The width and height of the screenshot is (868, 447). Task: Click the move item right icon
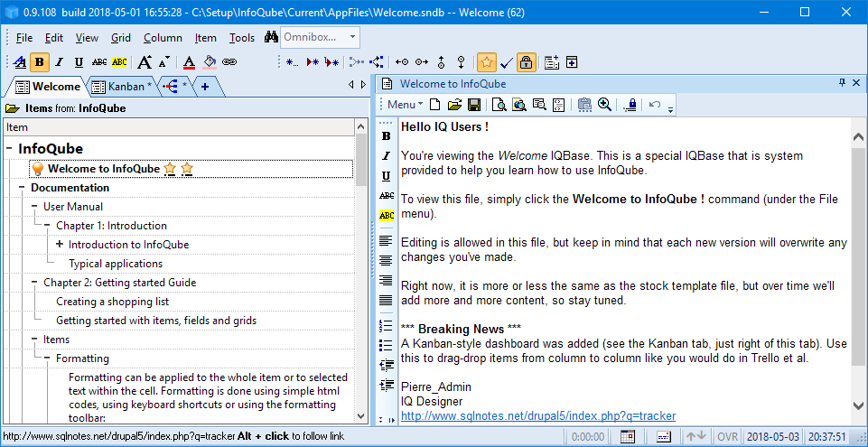(422, 62)
